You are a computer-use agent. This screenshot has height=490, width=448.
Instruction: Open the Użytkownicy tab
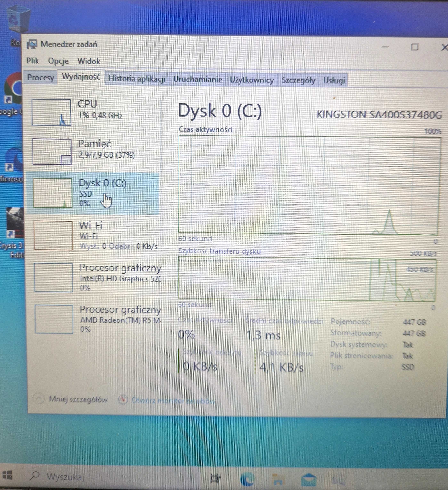(x=252, y=80)
